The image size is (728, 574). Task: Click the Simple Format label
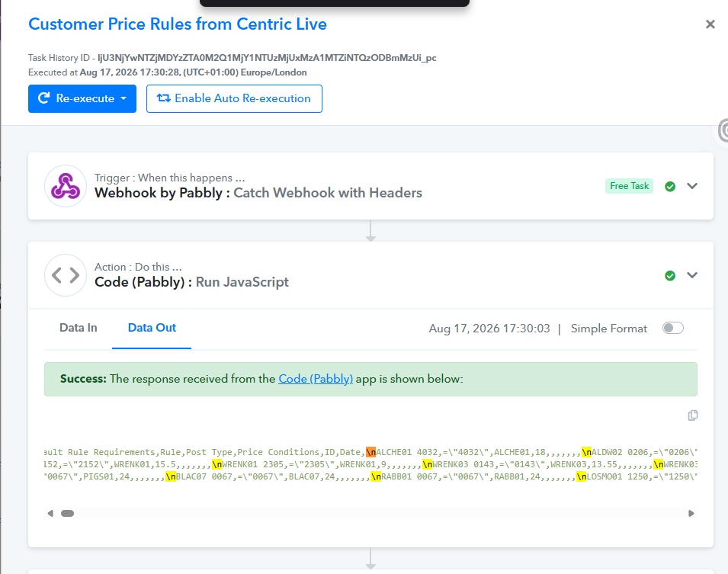608,329
